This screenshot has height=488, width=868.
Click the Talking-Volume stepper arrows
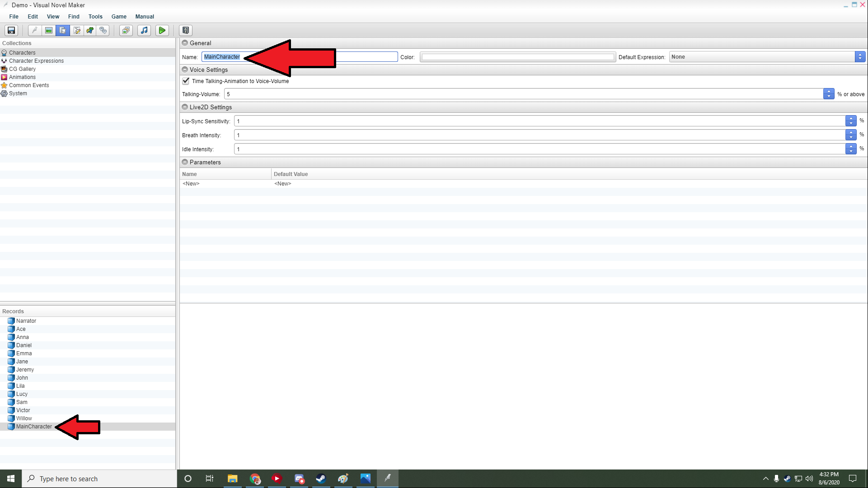(x=828, y=94)
